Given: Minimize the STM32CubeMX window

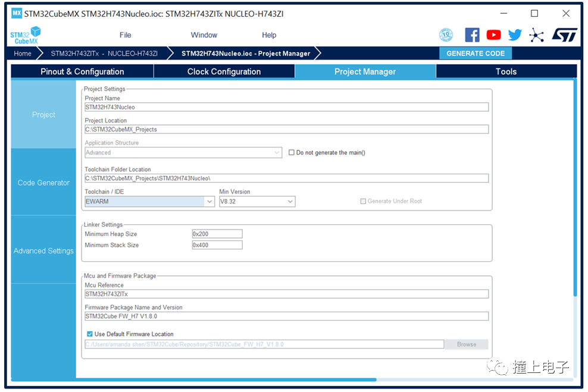Looking at the screenshot, I should pyautogui.click(x=503, y=14).
